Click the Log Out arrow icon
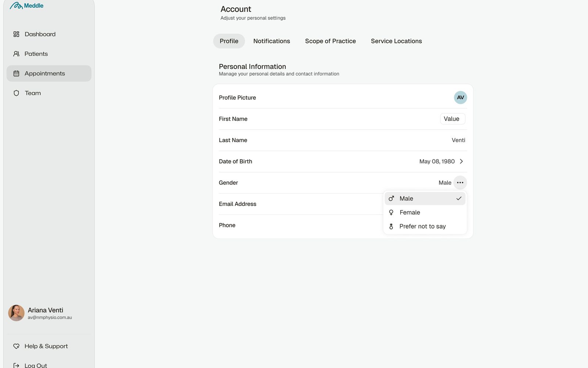Screen dimensions: 588x368 16,365
